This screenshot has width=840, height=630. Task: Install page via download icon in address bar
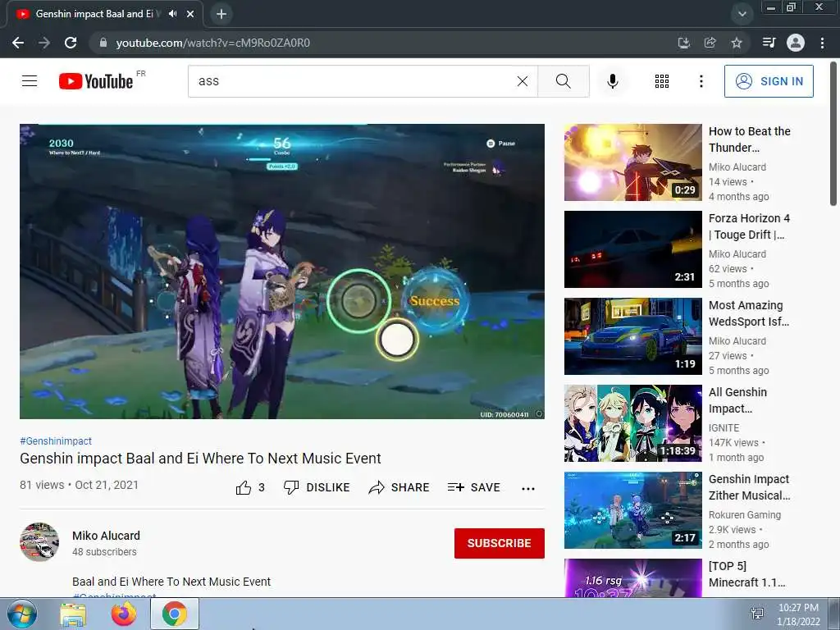684,43
